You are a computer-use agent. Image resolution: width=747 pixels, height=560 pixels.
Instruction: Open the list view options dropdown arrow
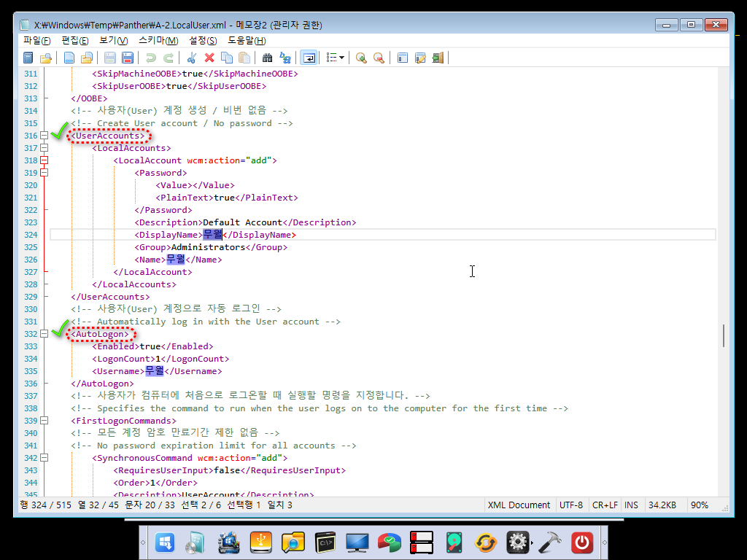coord(341,58)
